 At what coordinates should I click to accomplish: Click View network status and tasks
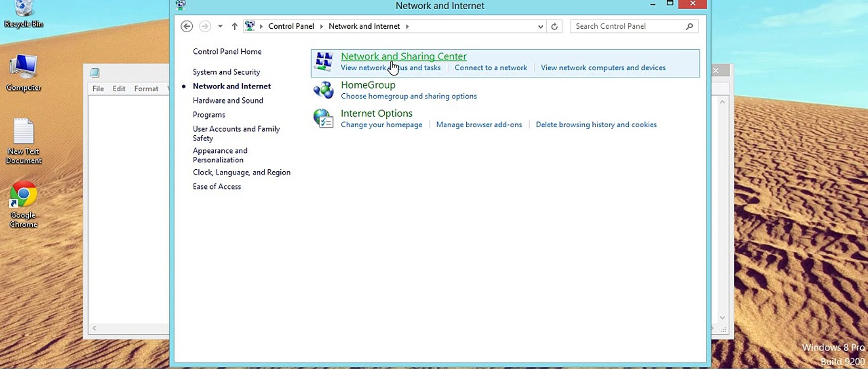tap(390, 68)
